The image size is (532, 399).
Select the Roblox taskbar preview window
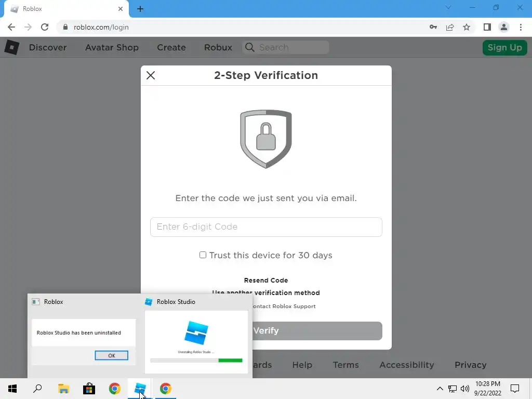tap(84, 336)
